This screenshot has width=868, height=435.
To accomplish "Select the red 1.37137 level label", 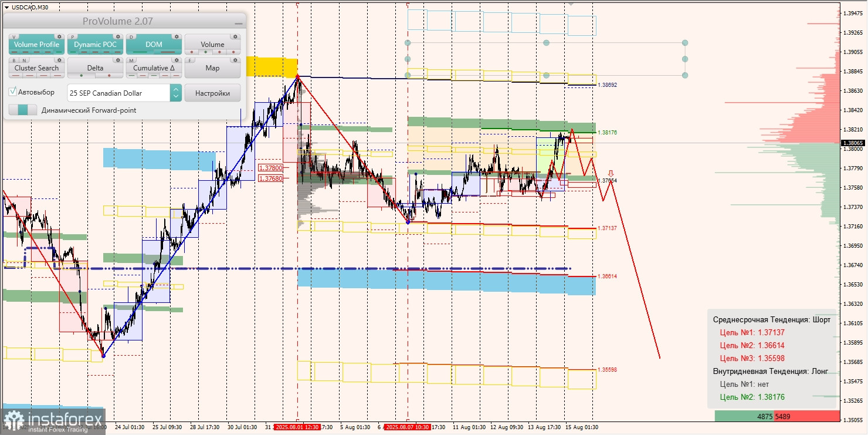I will pyautogui.click(x=608, y=228).
